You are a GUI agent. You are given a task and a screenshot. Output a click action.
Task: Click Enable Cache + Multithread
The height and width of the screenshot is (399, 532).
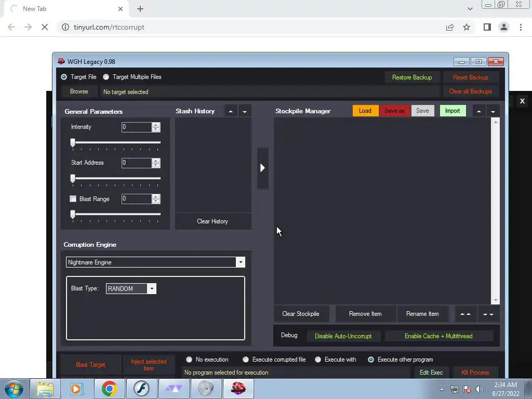[x=438, y=336]
